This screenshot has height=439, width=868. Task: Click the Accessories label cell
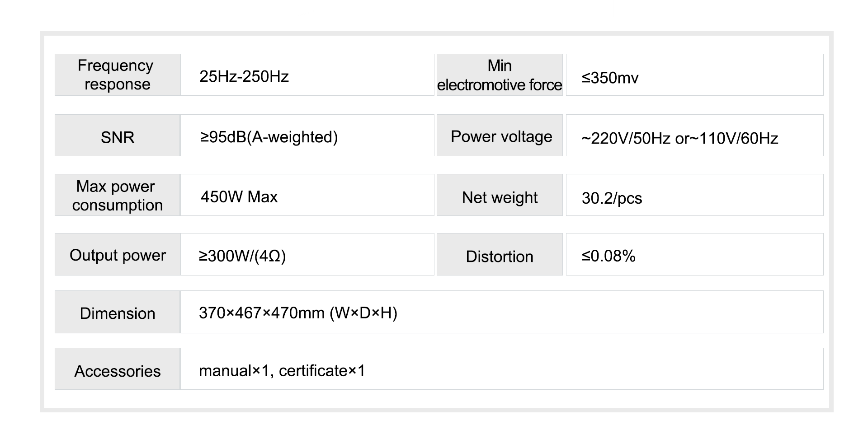tap(117, 371)
